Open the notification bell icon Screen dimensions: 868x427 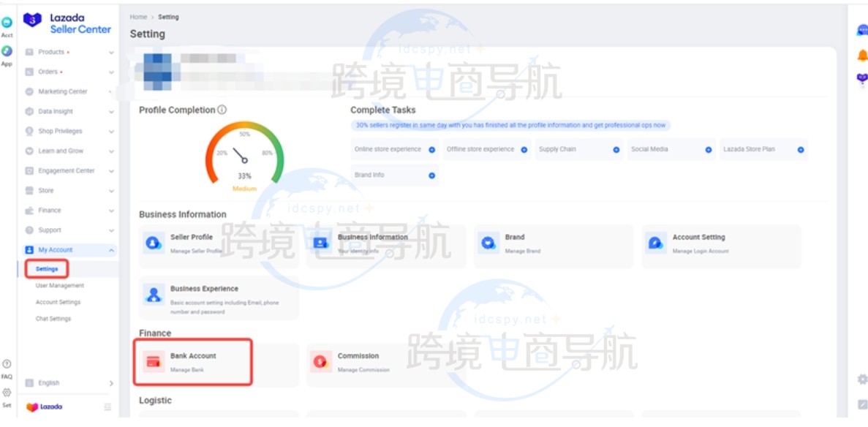(x=862, y=56)
